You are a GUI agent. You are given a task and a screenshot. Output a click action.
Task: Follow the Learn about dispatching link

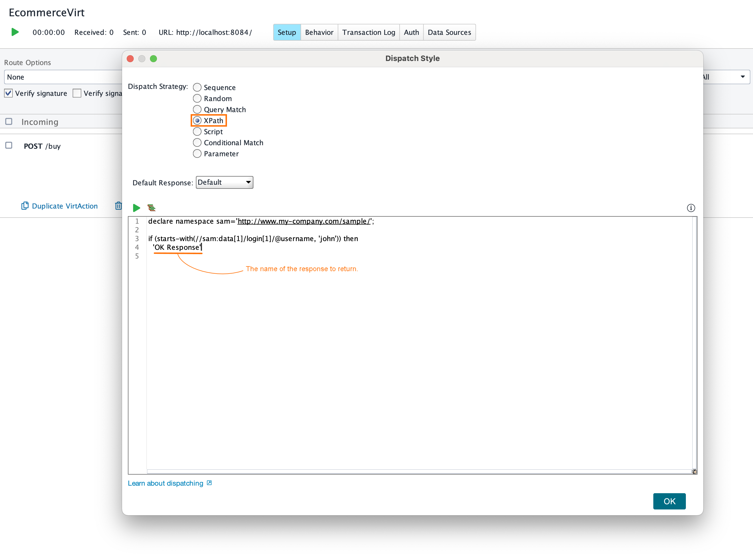(165, 483)
